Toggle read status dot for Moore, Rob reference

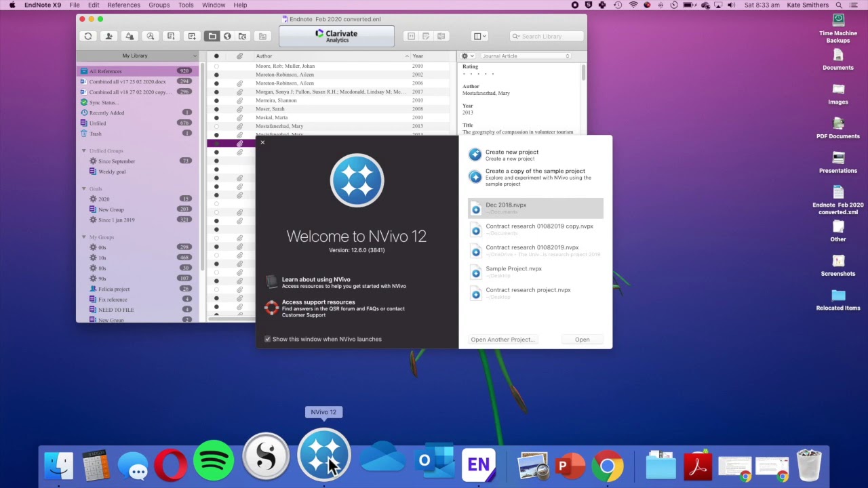[216, 66]
